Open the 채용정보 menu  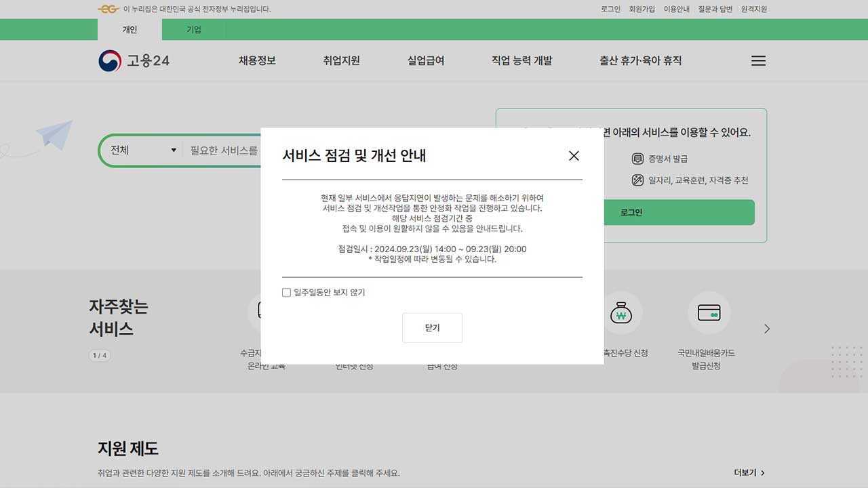point(256,60)
